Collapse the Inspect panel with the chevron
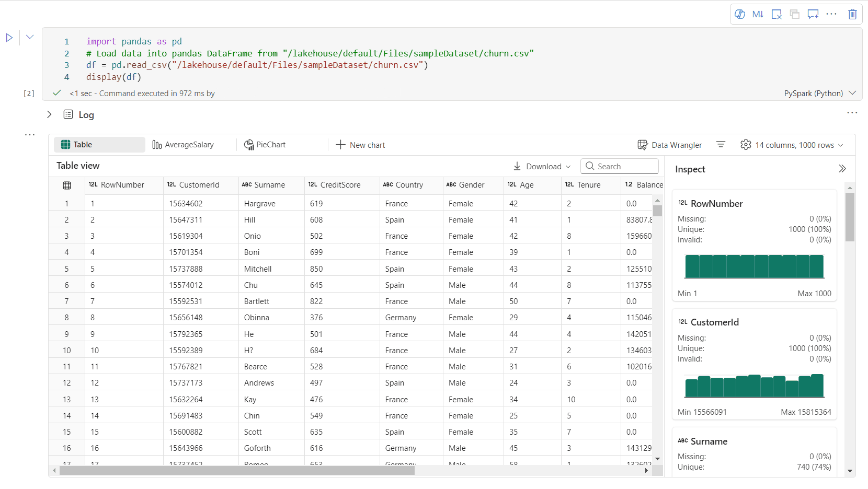Viewport: 868px width, 489px height. point(842,168)
